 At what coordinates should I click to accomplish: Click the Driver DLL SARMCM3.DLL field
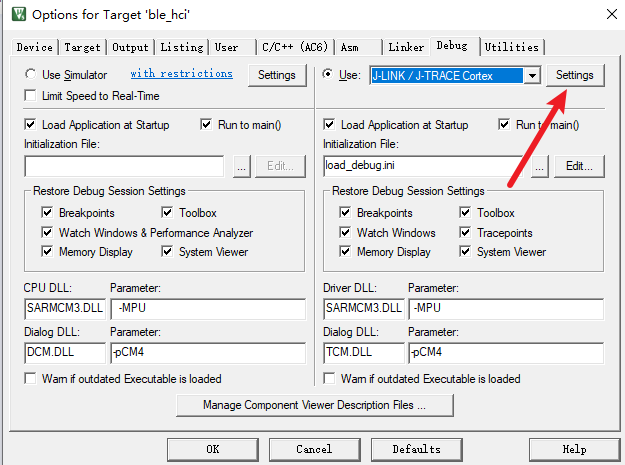(363, 308)
